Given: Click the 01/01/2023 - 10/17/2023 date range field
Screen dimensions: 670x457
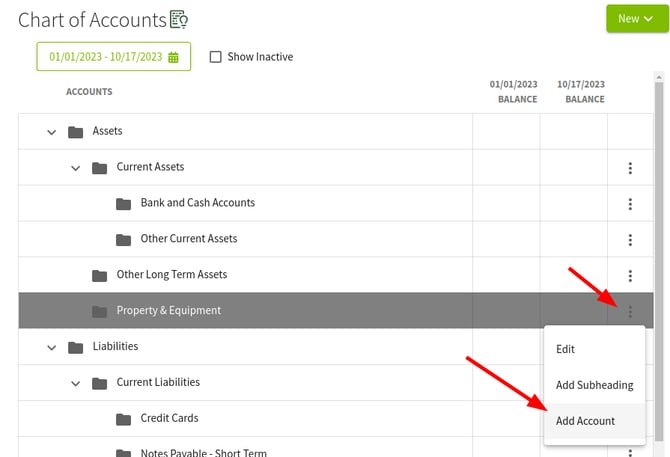Looking at the screenshot, I should (105, 57).
